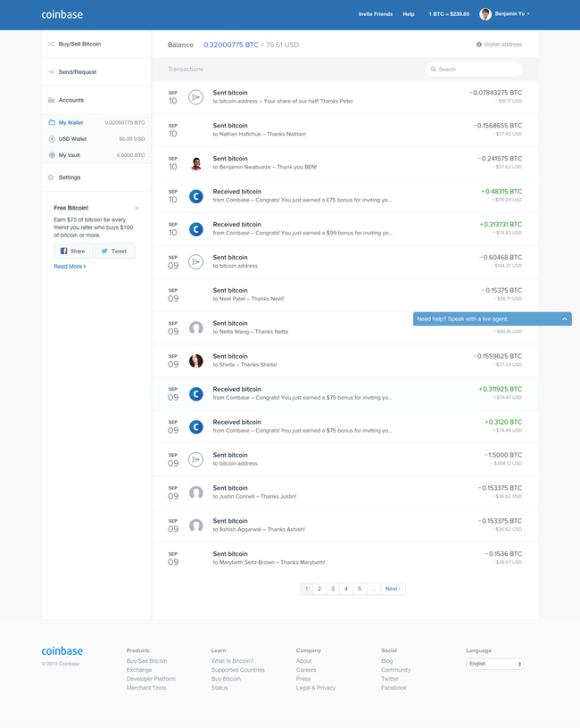Click the Coinbase logo in header
The height and width of the screenshot is (728, 580).
pos(62,14)
